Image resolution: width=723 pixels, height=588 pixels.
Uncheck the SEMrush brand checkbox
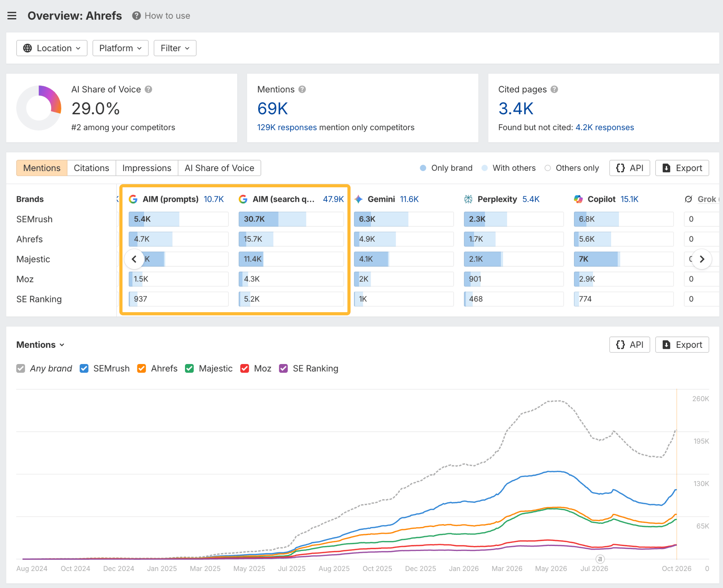[x=84, y=369]
